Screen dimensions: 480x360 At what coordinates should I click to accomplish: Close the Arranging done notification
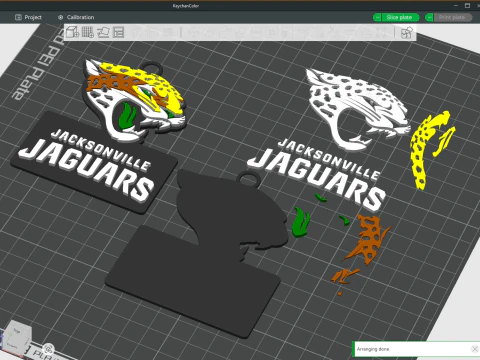coord(475,349)
